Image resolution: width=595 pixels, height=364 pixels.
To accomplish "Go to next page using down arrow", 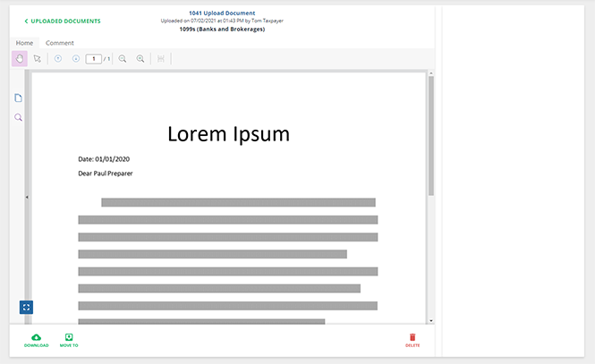I will pos(76,59).
